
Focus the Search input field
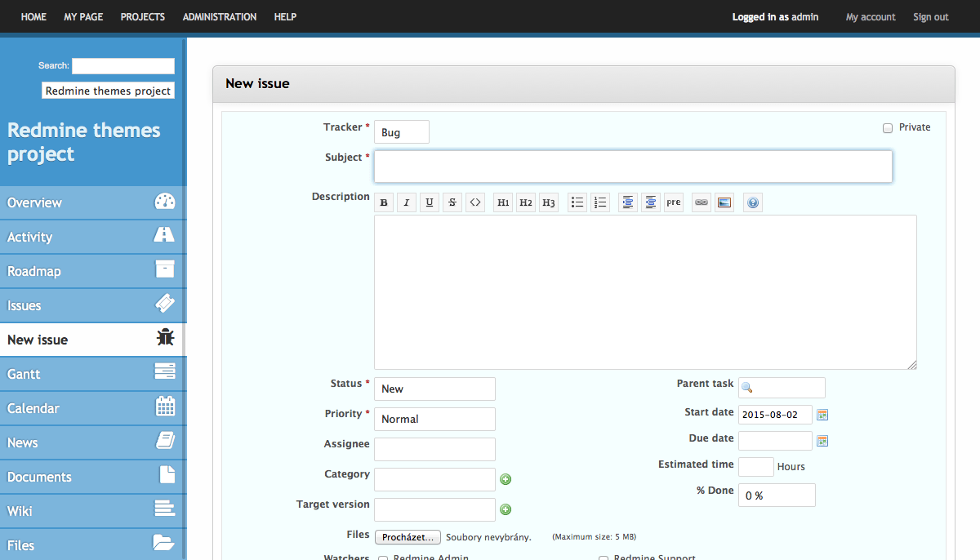[123, 66]
